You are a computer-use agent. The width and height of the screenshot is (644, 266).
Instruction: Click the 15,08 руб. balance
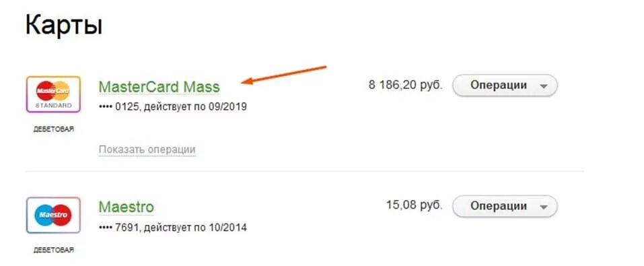pyautogui.click(x=415, y=205)
